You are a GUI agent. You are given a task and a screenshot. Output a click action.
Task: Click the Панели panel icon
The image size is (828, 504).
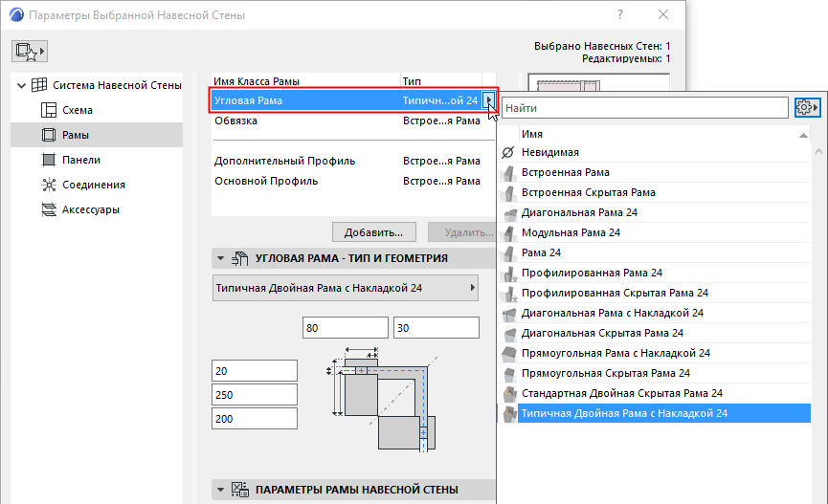pos(49,160)
